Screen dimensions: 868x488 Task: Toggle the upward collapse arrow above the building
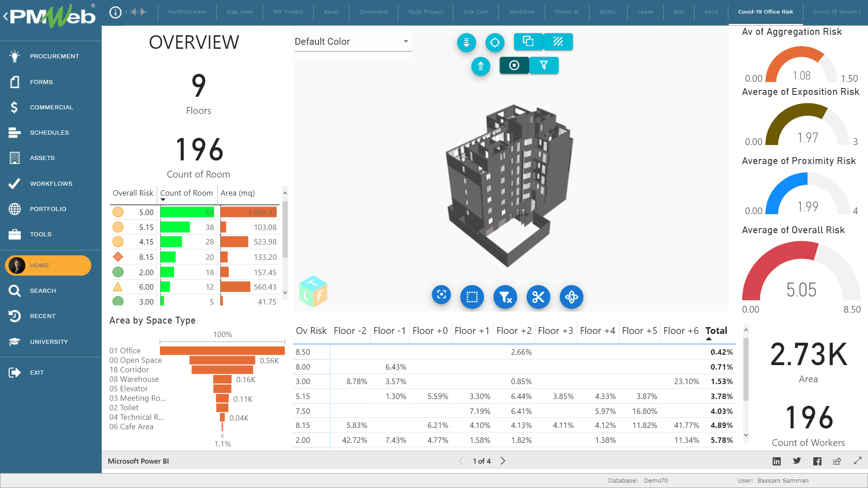tap(481, 66)
